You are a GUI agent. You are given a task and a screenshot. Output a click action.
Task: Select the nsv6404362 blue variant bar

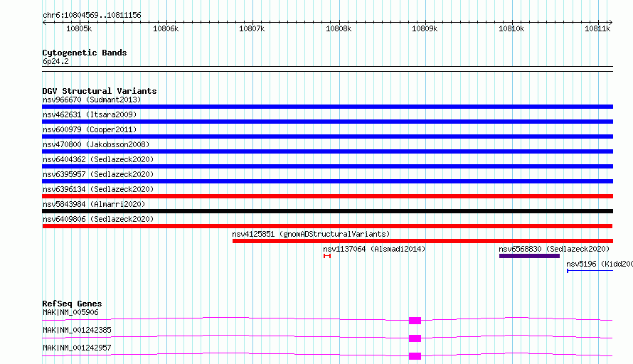(x=327, y=166)
